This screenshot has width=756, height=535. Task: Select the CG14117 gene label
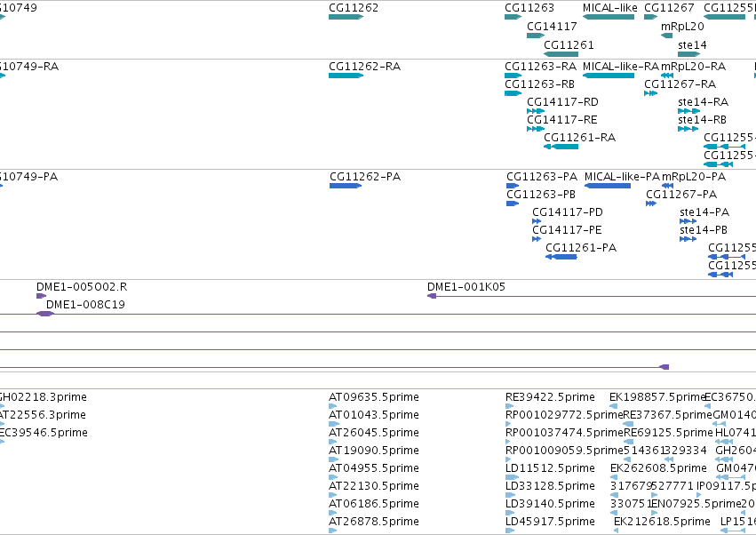coord(552,26)
